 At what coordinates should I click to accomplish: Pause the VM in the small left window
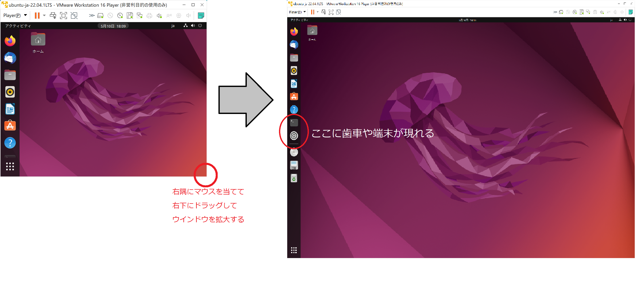point(37,15)
